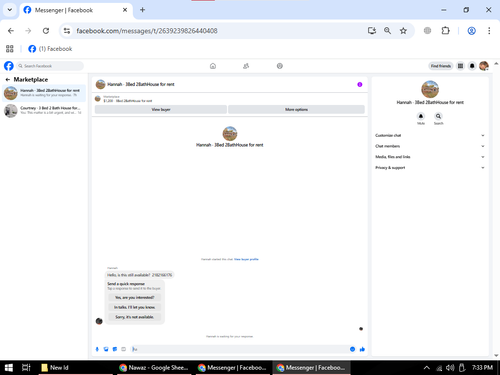This screenshot has width=500, height=375.
Task: Mute the conversation with the bell icon
Action: pos(421,116)
